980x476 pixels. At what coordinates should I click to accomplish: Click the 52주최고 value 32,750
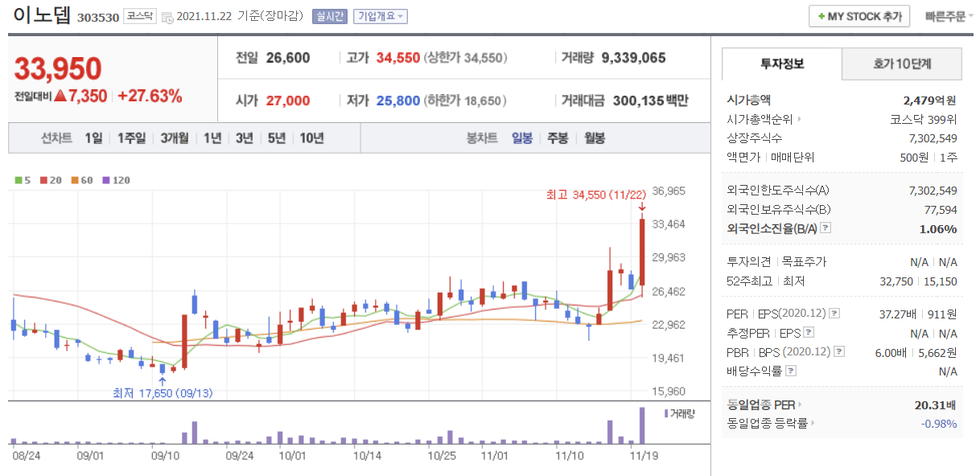coord(896,281)
